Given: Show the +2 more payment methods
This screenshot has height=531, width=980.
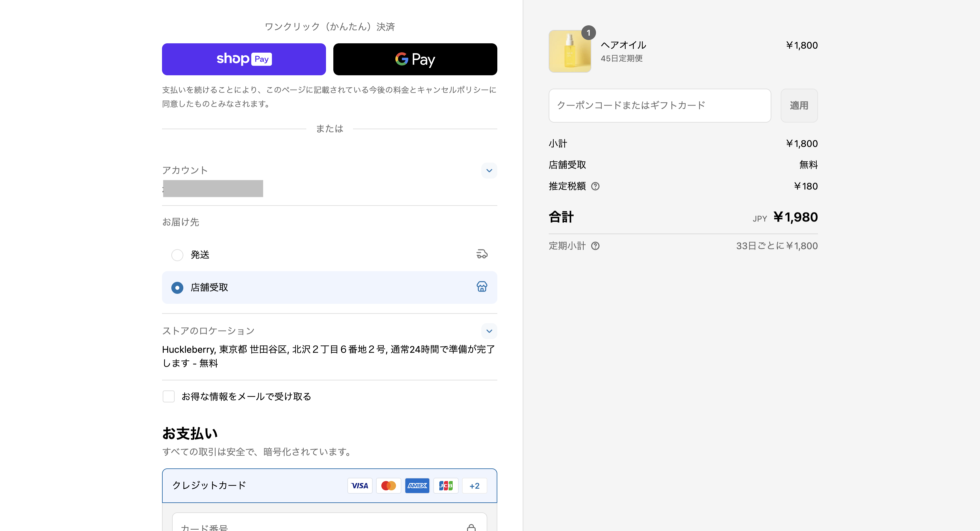Looking at the screenshot, I should point(474,486).
